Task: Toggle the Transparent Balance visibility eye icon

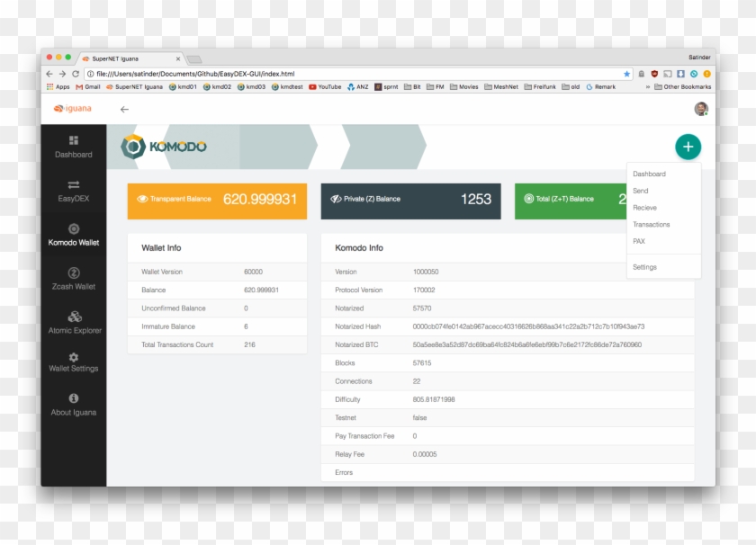Action: (144, 199)
